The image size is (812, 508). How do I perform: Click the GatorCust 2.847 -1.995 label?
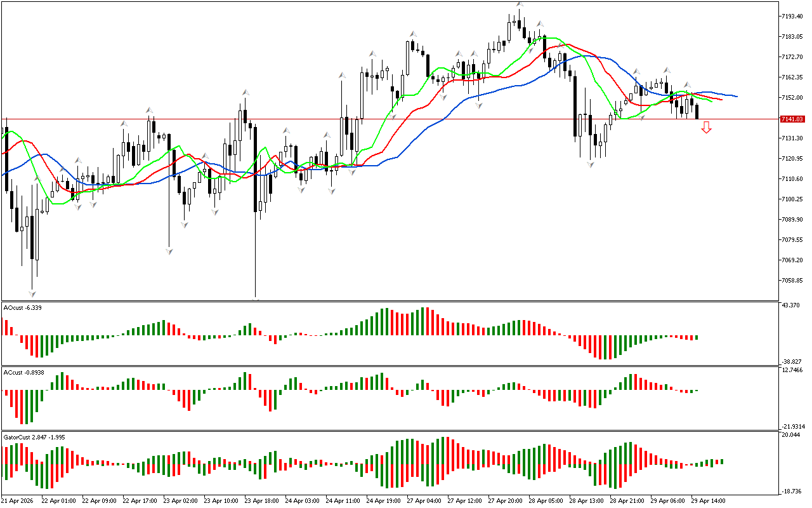pyautogui.click(x=34, y=438)
